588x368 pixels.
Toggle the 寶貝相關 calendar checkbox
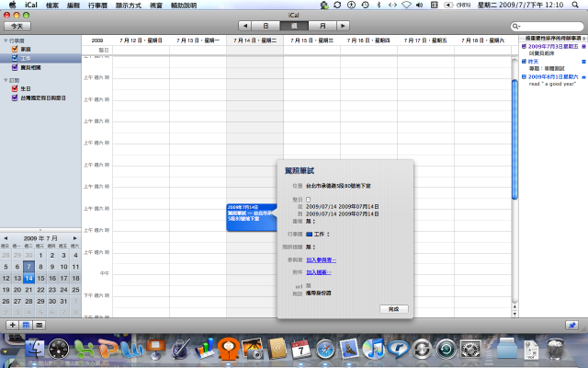tap(15, 67)
